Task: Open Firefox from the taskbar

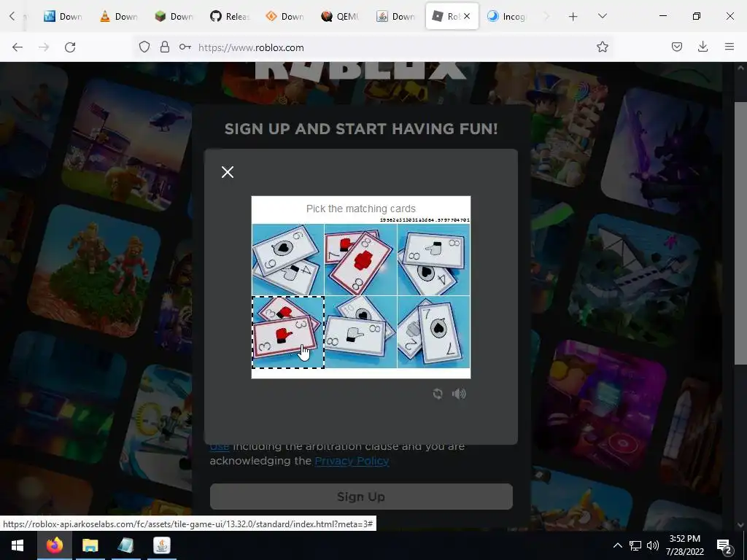Action: click(54, 545)
